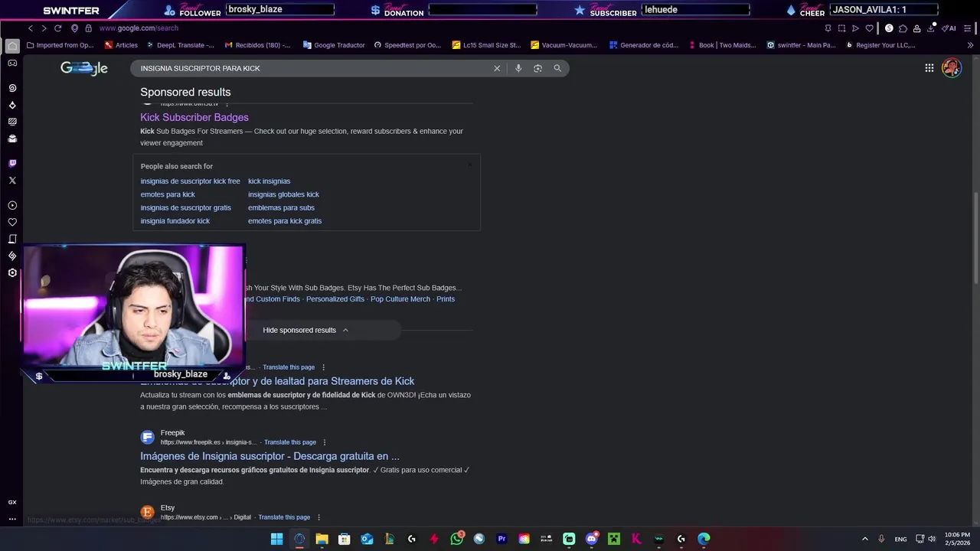
Task: Open WhatsApp from the taskbar
Action: tap(457, 539)
